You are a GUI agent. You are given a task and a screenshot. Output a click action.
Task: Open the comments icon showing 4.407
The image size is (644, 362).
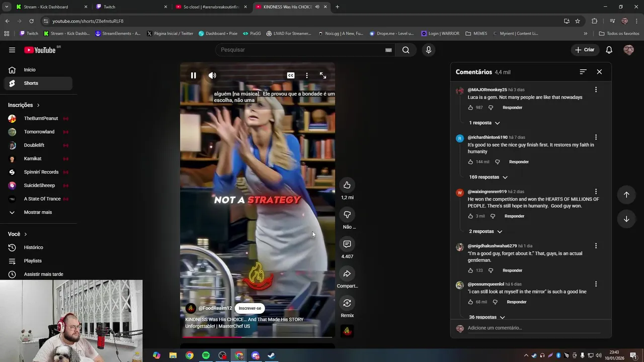pyautogui.click(x=347, y=244)
